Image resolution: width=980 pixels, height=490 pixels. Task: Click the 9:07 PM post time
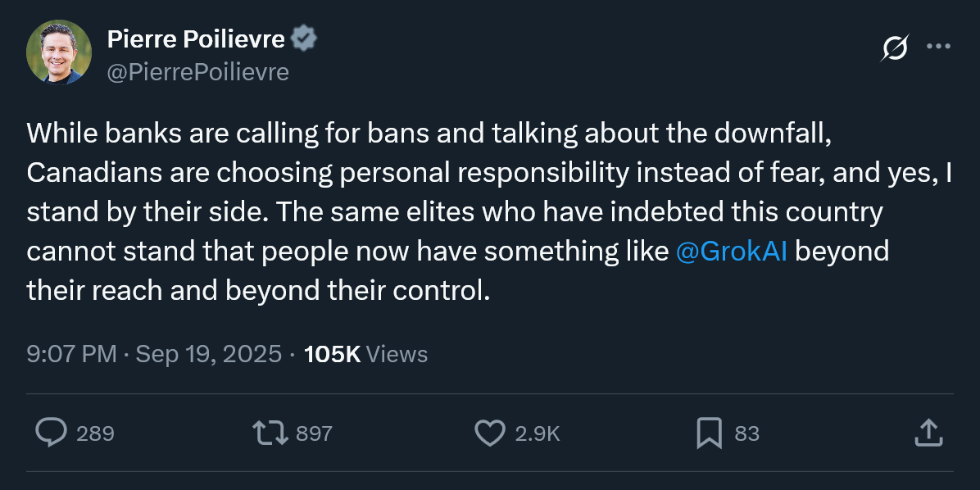[x=71, y=354]
